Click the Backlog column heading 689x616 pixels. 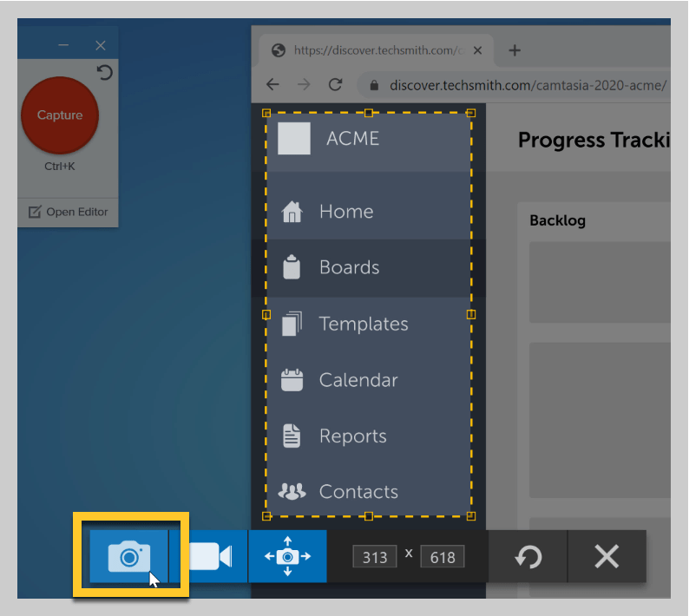[558, 220]
